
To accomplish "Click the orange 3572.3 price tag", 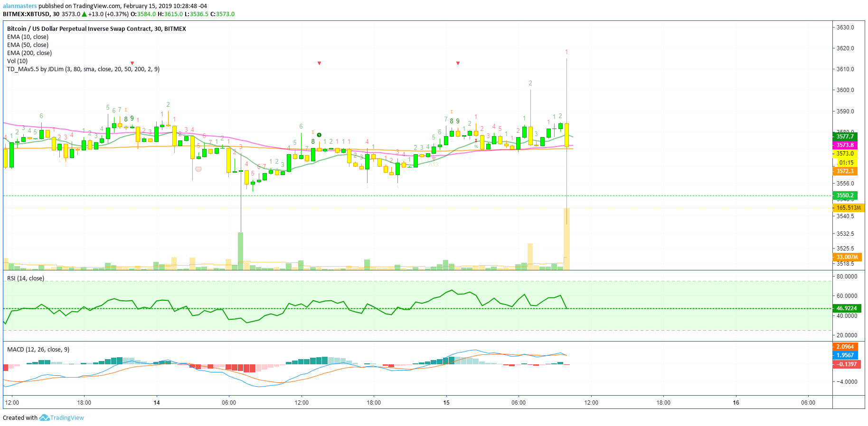I will coord(845,171).
